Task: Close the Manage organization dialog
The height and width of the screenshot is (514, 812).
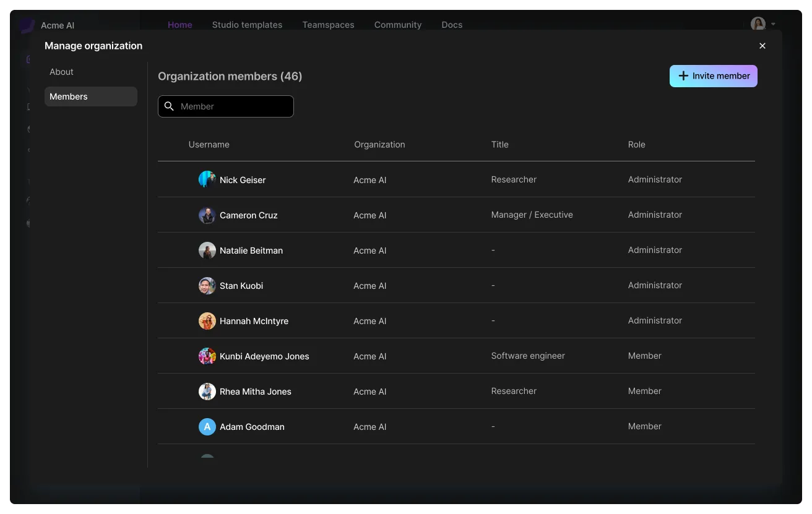Action: (x=762, y=46)
